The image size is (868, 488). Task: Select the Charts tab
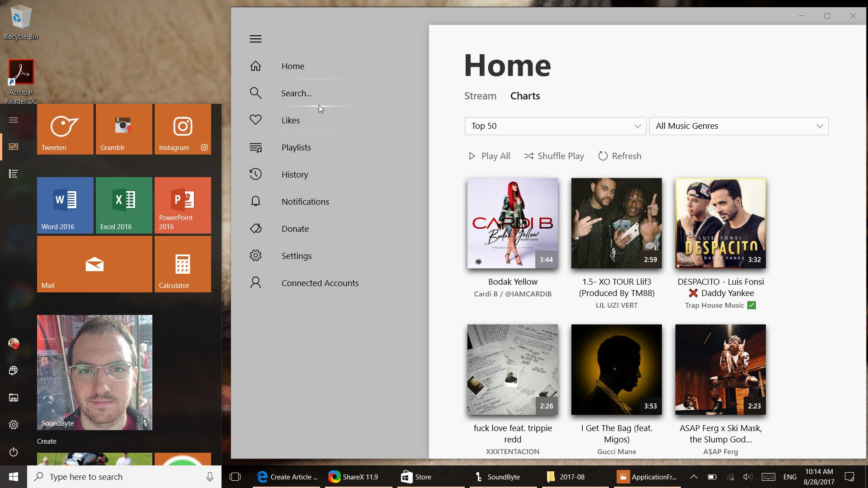[525, 96]
